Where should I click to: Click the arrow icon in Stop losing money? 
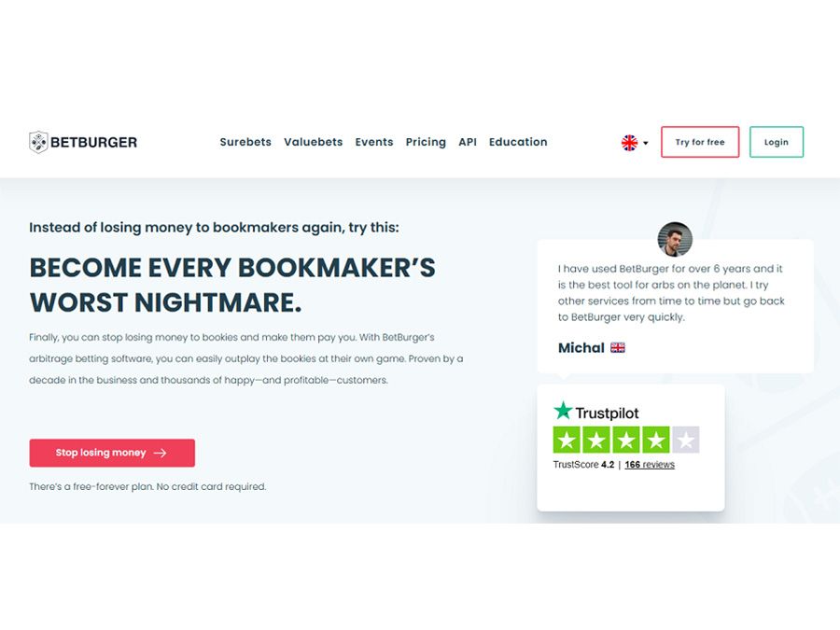click(x=160, y=454)
